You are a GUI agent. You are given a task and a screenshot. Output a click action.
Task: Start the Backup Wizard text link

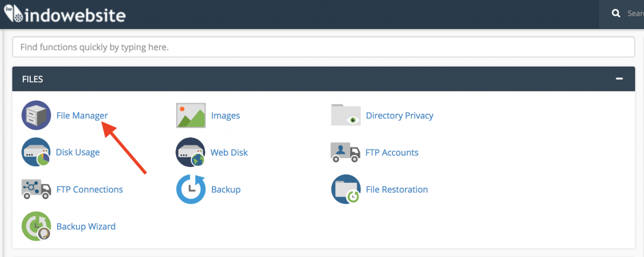[86, 226]
